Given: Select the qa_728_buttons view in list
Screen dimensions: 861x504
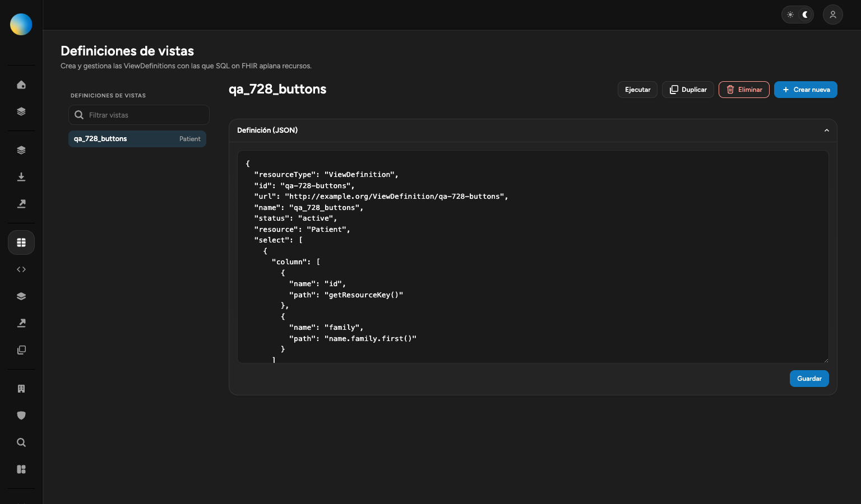Looking at the screenshot, I should [137, 139].
